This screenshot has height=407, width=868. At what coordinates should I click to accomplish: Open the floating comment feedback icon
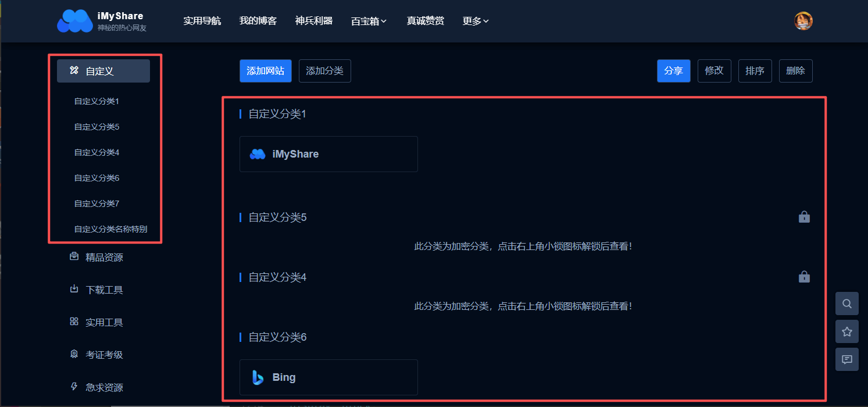(x=846, y=359)
